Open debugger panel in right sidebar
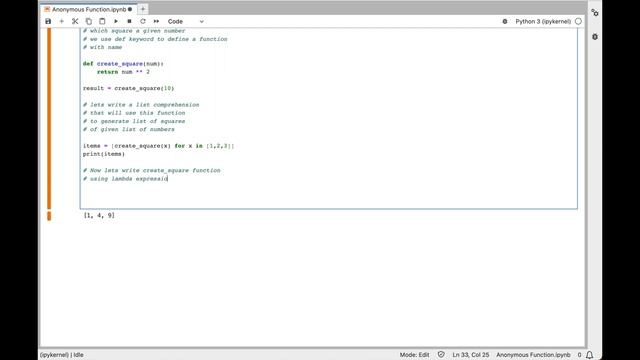The image size is (640, 360). coord(595,37)
